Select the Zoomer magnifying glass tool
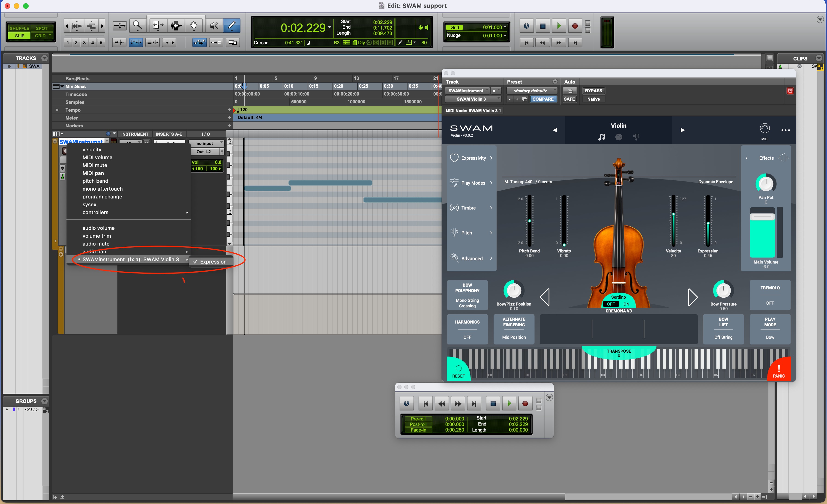 click(x=137, y=26)
